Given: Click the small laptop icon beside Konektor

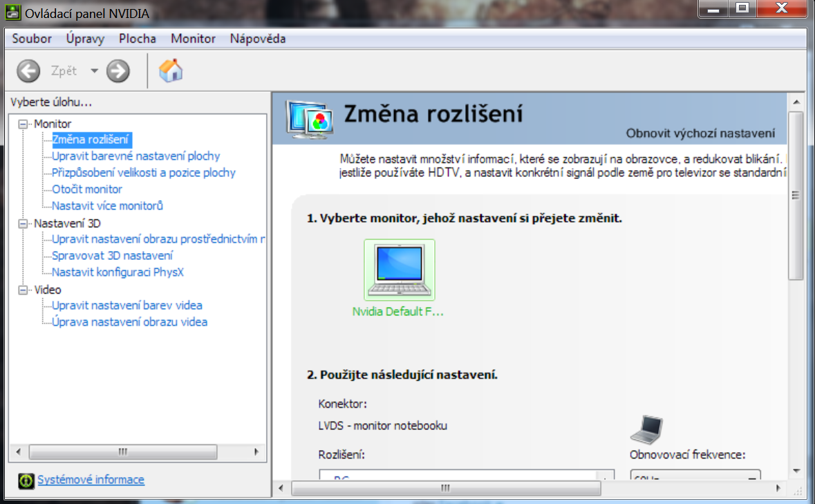Looking at the screenshot, I should click(x=646, y=430).
